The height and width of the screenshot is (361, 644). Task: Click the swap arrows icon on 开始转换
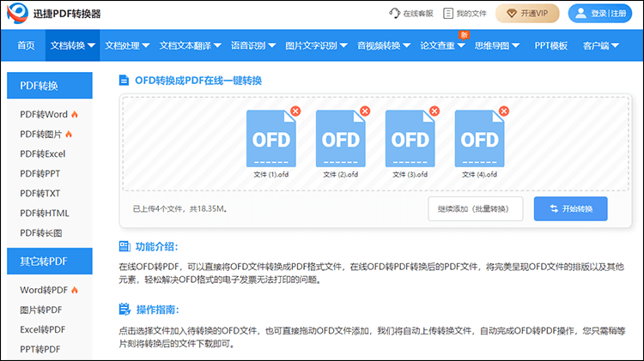click(x=554, y=209)
